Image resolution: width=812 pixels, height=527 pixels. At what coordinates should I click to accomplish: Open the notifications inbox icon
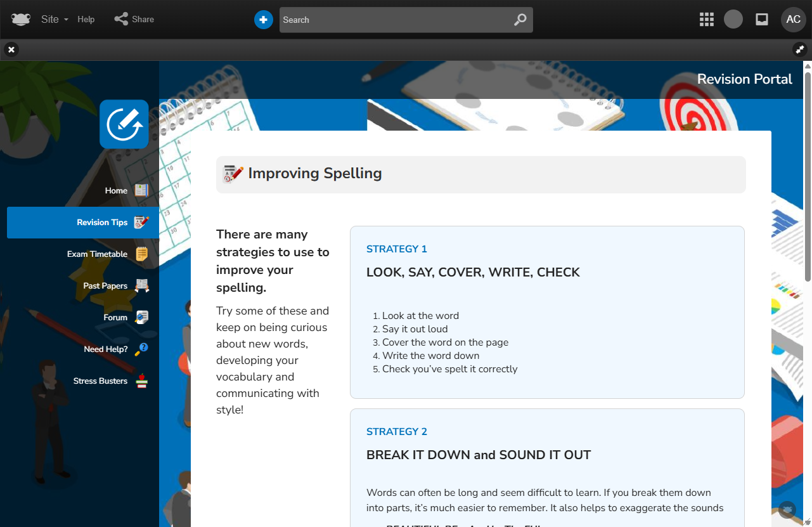(762, 19)
